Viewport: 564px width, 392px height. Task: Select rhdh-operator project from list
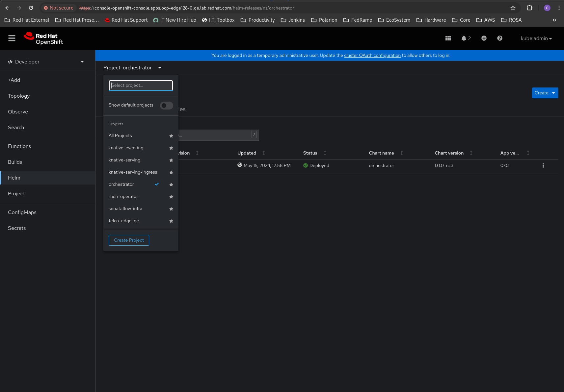point(123,197)
